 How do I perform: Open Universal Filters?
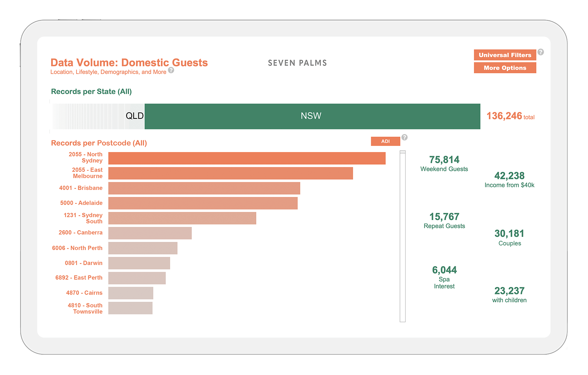coord(505,55)
